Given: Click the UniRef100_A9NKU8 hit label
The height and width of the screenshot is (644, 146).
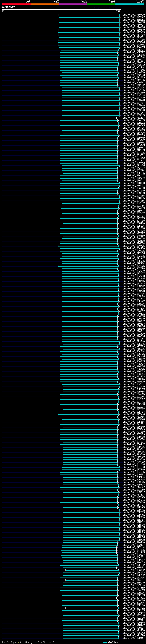Looking at the screenshot, I should (134, 540).
